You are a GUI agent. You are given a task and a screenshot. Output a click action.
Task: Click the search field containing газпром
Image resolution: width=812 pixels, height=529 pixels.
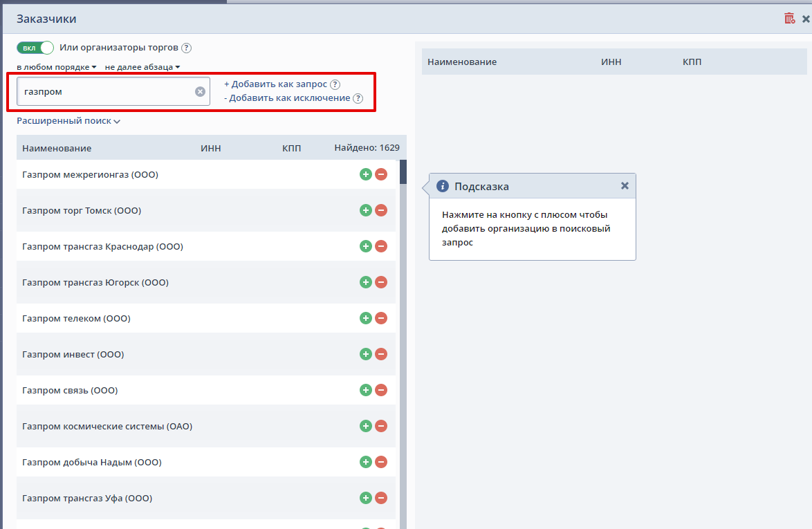(x=113, y=91)
